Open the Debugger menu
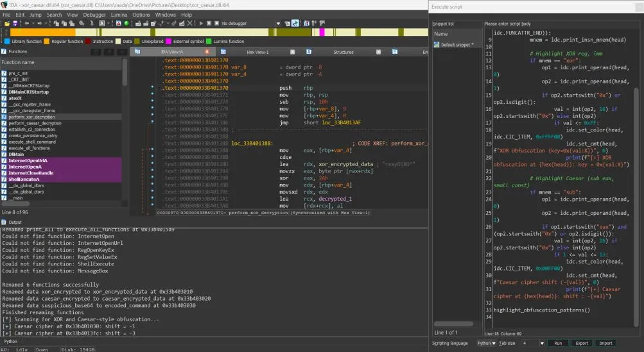 [x=94, y=15]
